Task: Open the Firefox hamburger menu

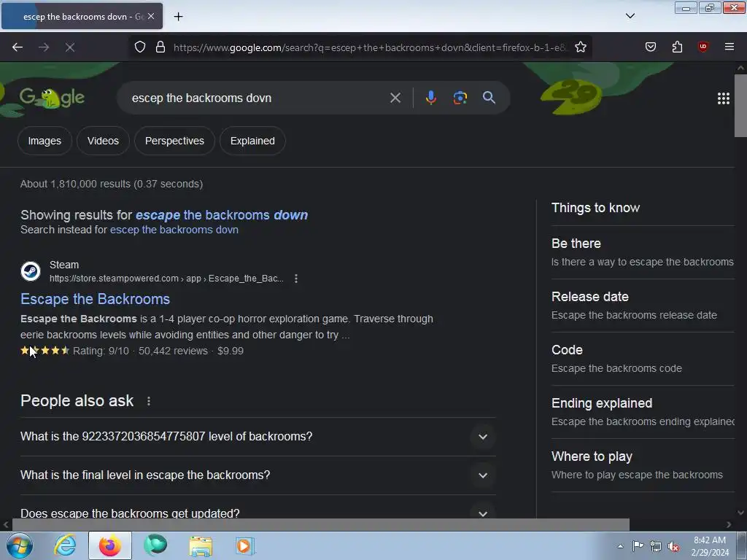Action: point(729,47)
